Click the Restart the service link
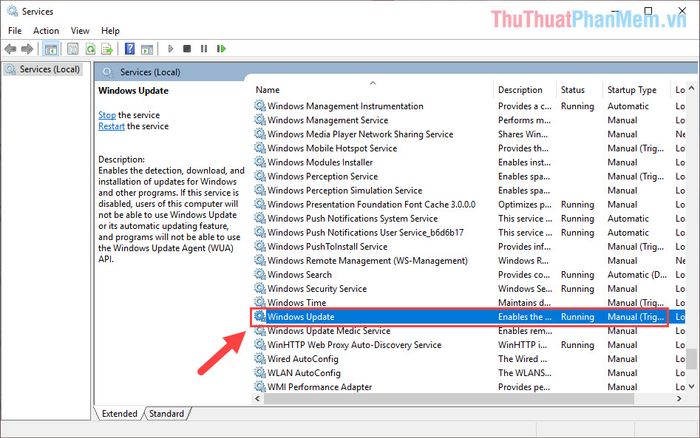 [111, 126]
